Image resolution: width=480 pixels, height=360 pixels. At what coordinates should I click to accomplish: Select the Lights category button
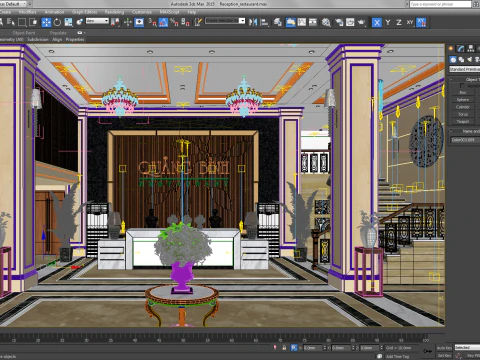tap(470, 59)
